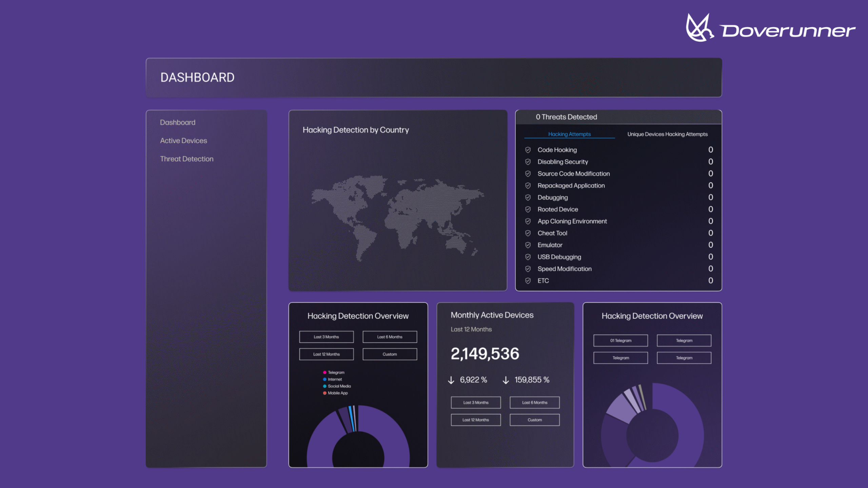Open Dashboard in the sidebar
Screen dimensions: 868x488
coord(178,122)
